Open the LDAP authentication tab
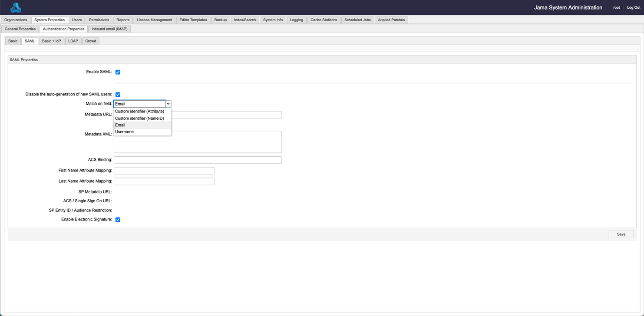Image resolution: width=644 pixels, height=316 pixels. click(x=73, y=41)
